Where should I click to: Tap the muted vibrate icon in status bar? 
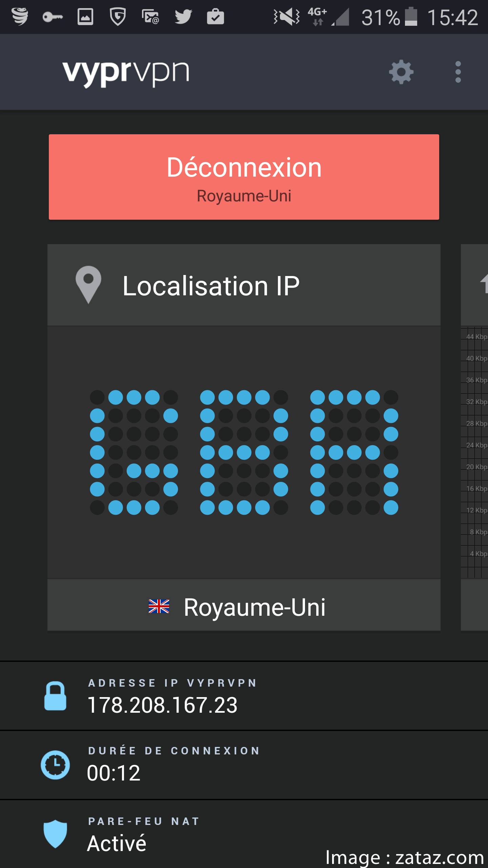287,17
